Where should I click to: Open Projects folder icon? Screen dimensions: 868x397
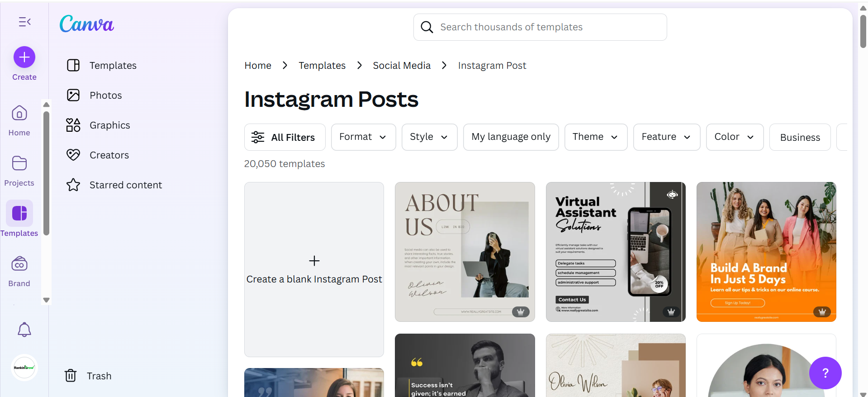[x=19, y=163]
